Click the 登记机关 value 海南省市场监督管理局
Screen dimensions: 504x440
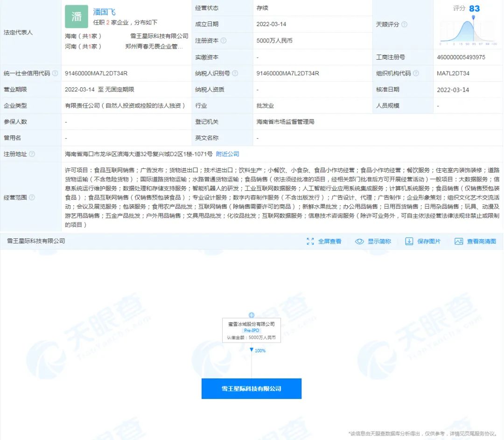coord(286,122)
